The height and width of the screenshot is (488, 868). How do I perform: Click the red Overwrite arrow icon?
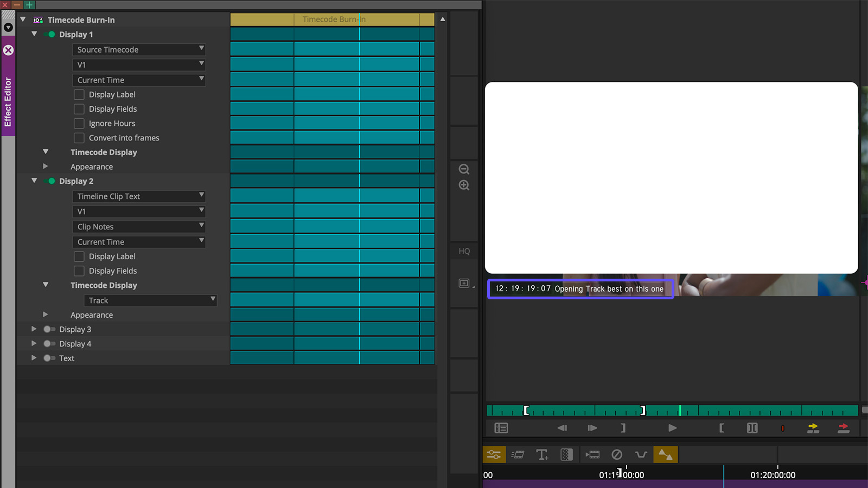[843, 428]
